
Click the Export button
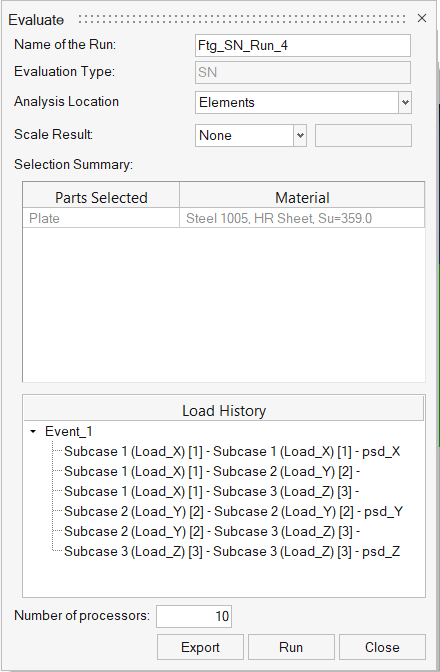(x=200, y=647)
